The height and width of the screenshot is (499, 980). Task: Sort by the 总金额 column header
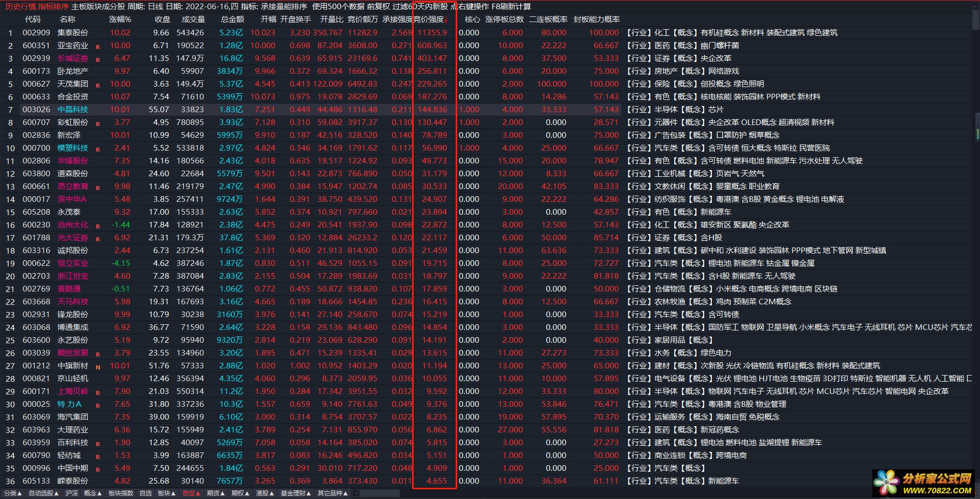point(232,19)
